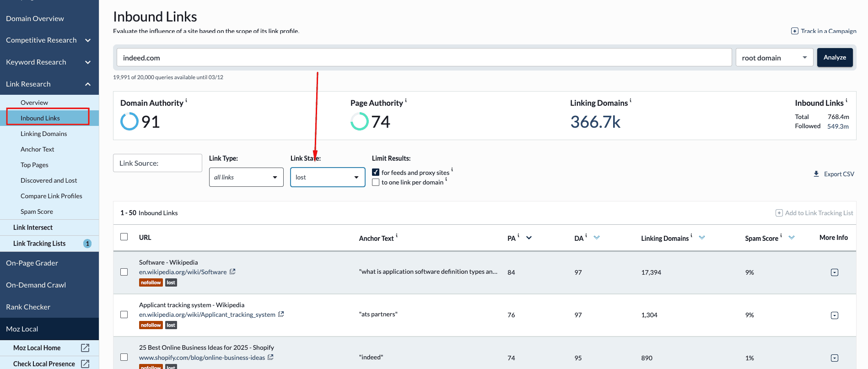
Task: Sort by PA column arrow
Action: (x=529, y=238)
